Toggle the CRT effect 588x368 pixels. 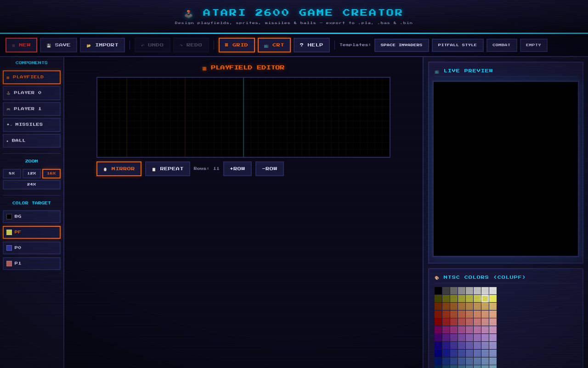point(274,45)
